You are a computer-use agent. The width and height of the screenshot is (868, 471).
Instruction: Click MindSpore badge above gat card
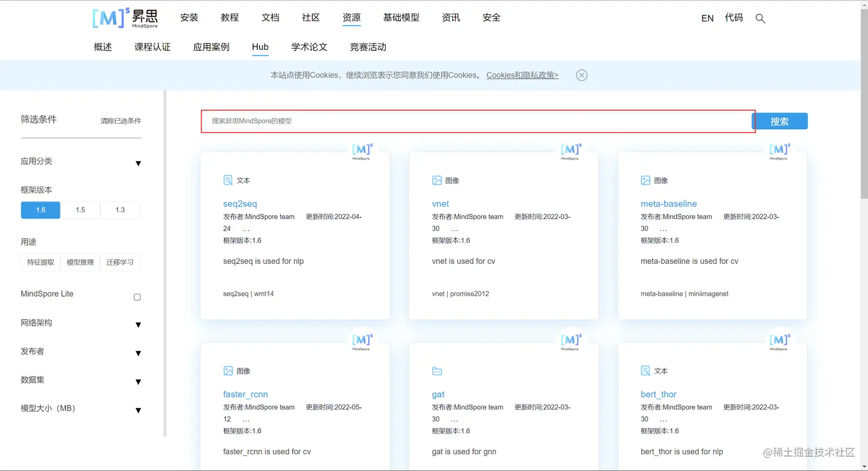(x=571, y=342)
